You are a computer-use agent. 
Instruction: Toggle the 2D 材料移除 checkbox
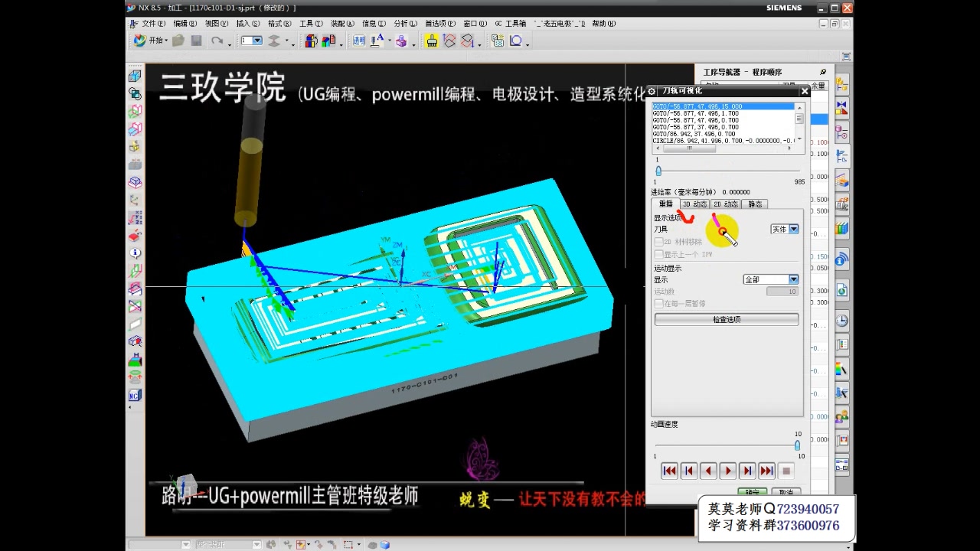tap(658, 242)
